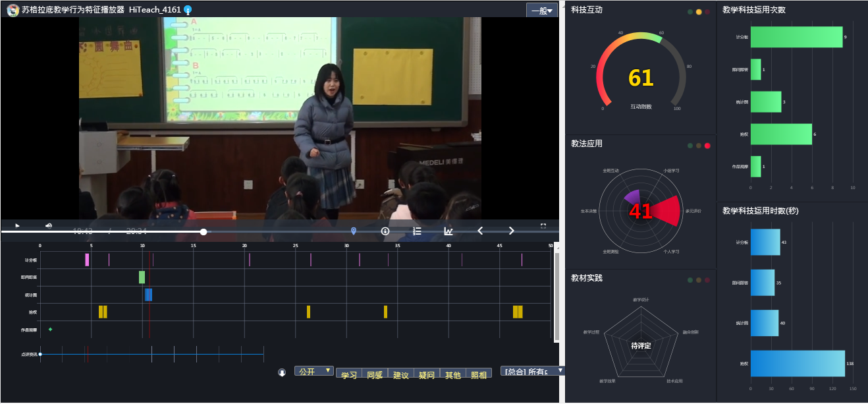The height and width of the screenshot is (404, 868).
Task: Show the line chart icon in player bar
Action: pyautogui.click(x=448, y=231)
